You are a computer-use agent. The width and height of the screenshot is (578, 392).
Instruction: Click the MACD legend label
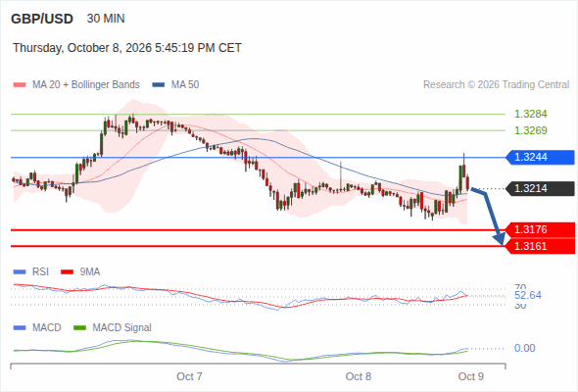tap(47, 327)
